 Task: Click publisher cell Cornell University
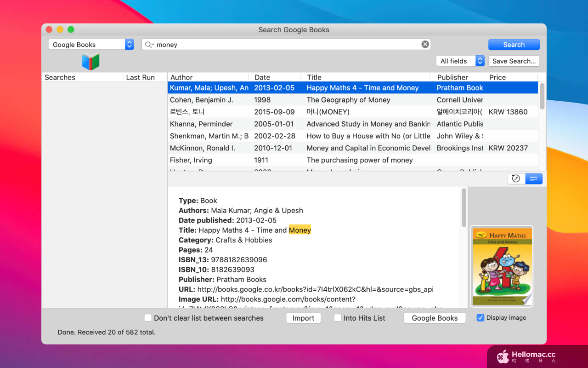tap(460, 100)
